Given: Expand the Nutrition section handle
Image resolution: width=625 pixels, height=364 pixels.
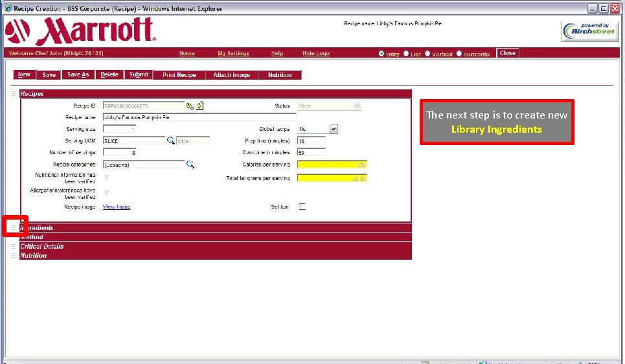Looking at the screenshot, I should point(14,256).
